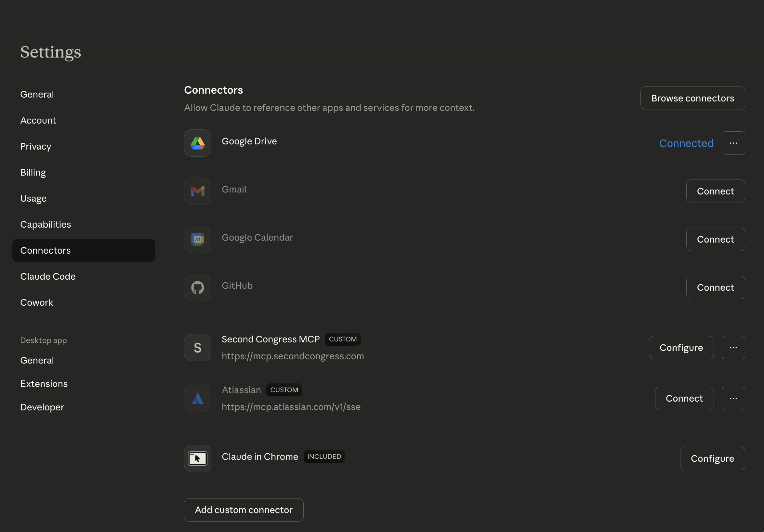The height and width of the screenshot is (532, 764).
Task: Click the Claude in Chrome name
Action: (x=260, y=457)
